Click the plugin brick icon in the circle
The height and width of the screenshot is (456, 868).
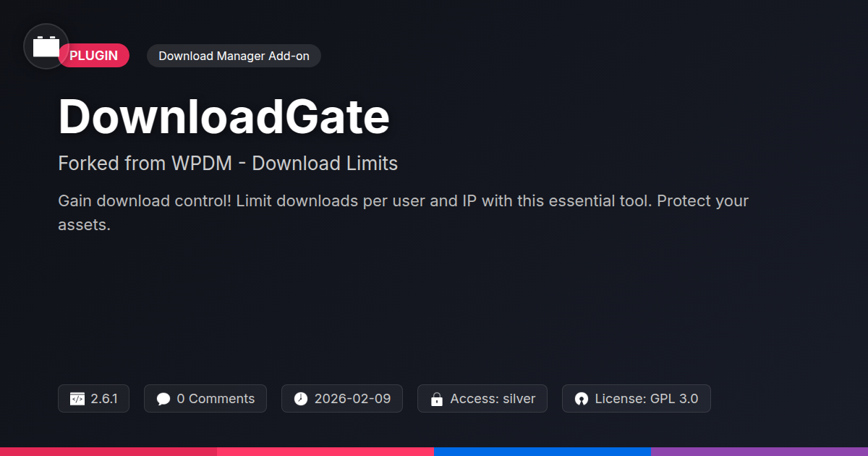[x=46, y=47]
